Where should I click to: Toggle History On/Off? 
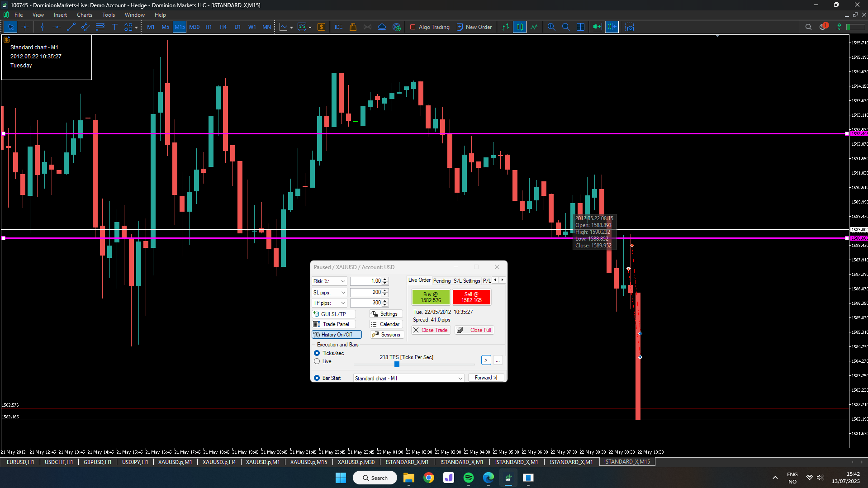pyautogui.click(x=337, y=335)
